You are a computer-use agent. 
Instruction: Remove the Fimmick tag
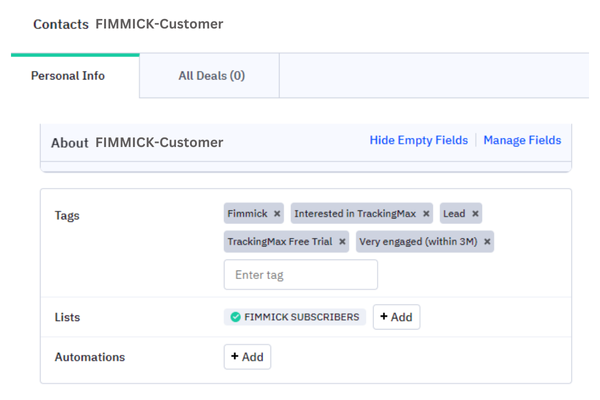(x=277, y=214)
